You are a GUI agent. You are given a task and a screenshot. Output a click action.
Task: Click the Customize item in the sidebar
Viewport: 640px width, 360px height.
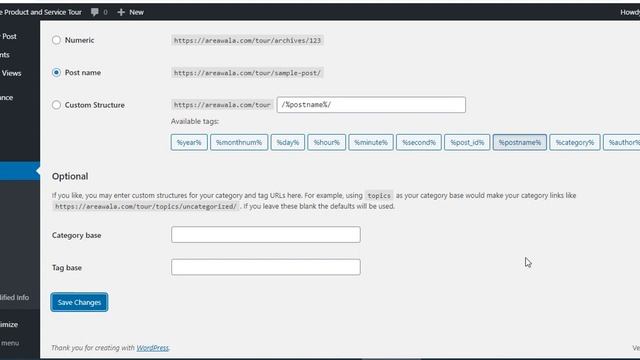pos(9,324)
